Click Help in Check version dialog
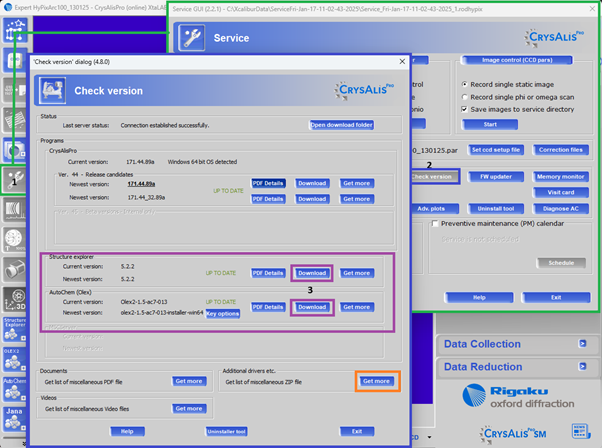 coord(127,431)
